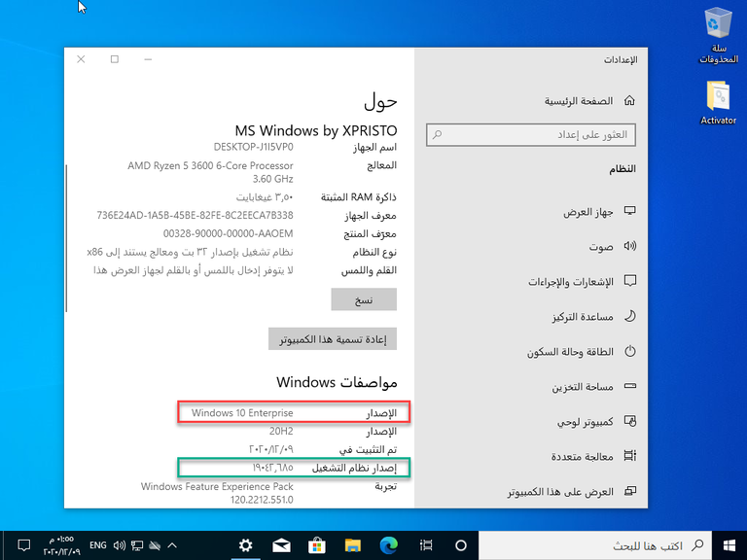The height and width of the screenshot is (560, 747).
Task: Open Sound (صوت) settings speaker icon
Action: (630, 246)
